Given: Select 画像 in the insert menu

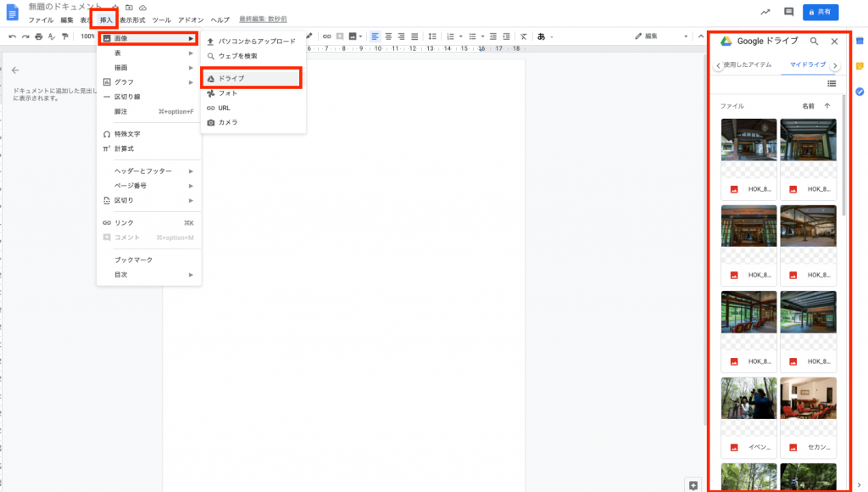Looking at the screenshot, I should coord(148,38).
